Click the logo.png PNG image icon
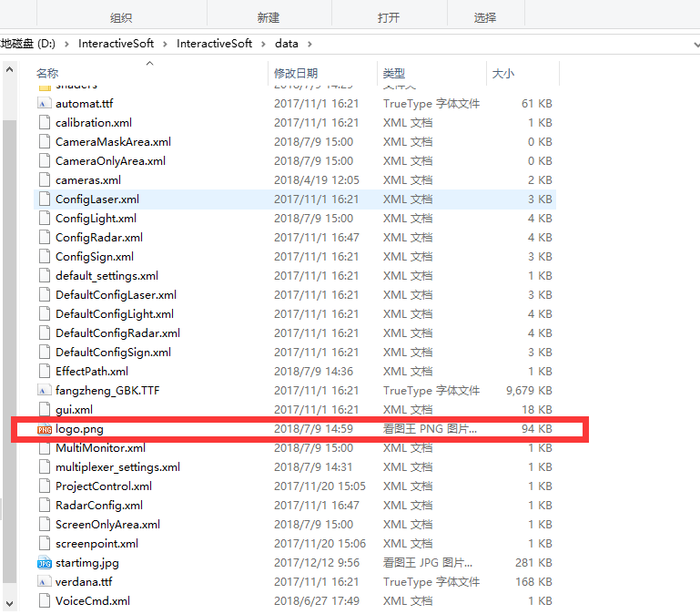Viewport: 700px width, 614px height. coord(44,429)
